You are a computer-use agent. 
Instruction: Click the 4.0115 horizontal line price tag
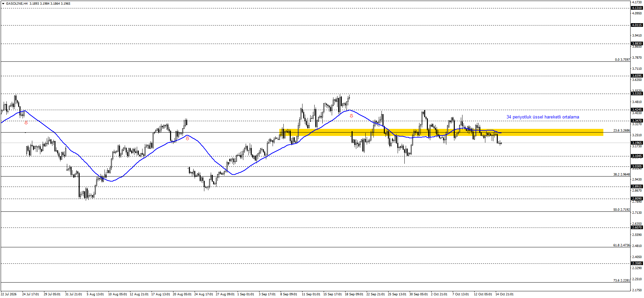(x=637, y=25)
